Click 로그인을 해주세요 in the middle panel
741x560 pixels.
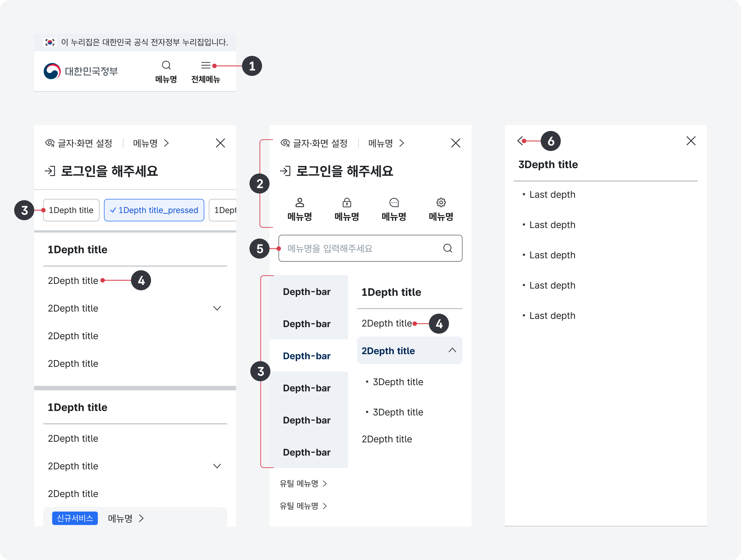(x=345, y=171)
